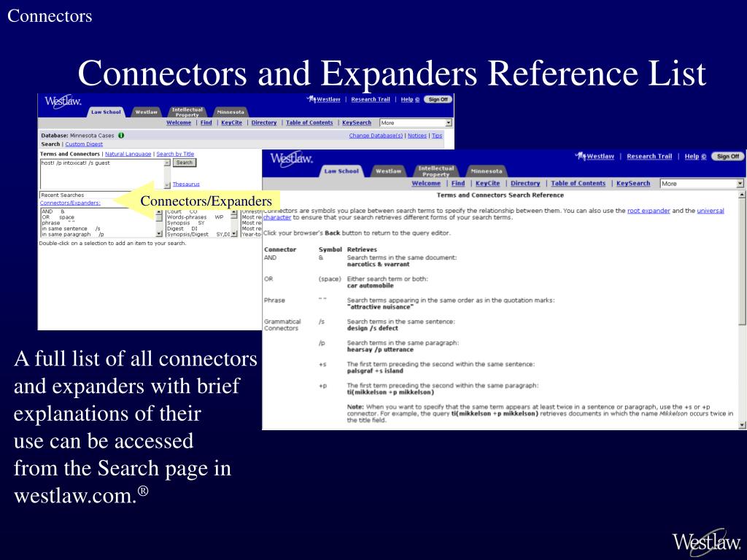Open the Notices link
747x560 pixels.
(x=417, y=136)
